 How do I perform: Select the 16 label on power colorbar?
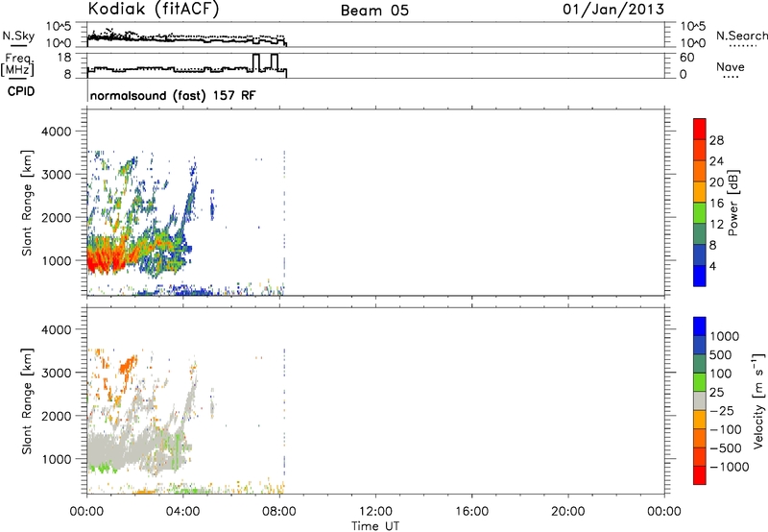point(716,204)
